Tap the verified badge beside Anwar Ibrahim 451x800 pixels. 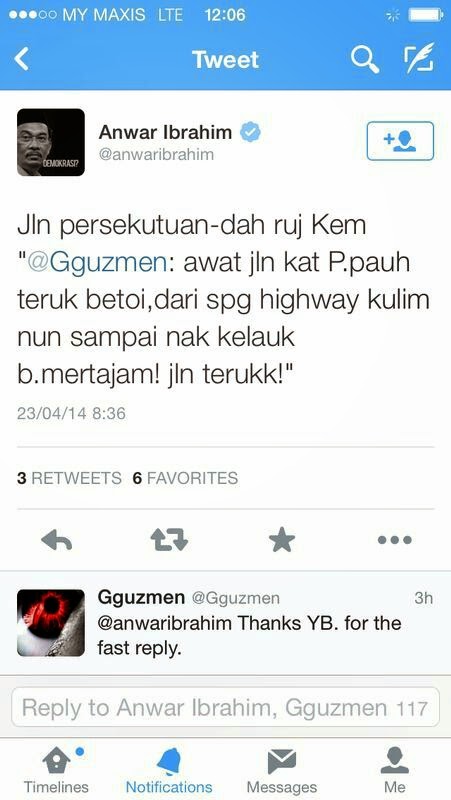click(250, 133)
